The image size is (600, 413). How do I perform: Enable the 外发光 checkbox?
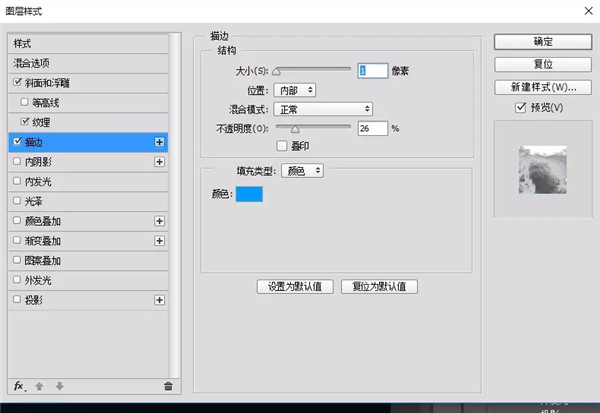click(17, 279)
